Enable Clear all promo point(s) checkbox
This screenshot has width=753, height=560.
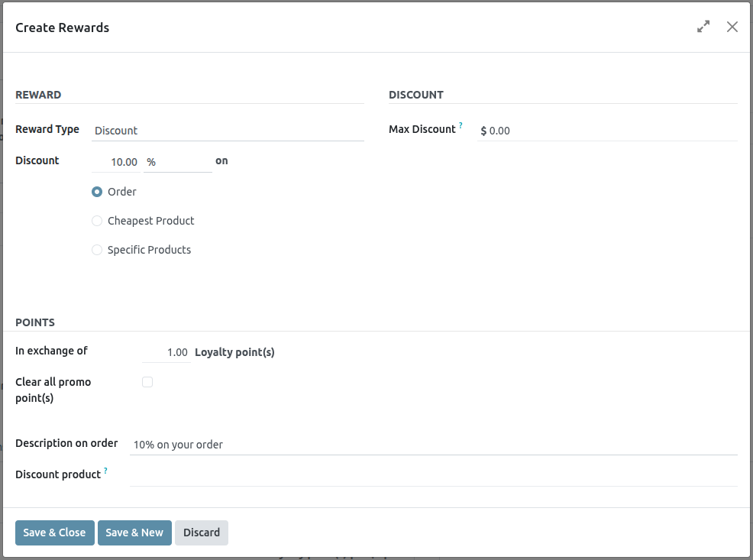147,382
